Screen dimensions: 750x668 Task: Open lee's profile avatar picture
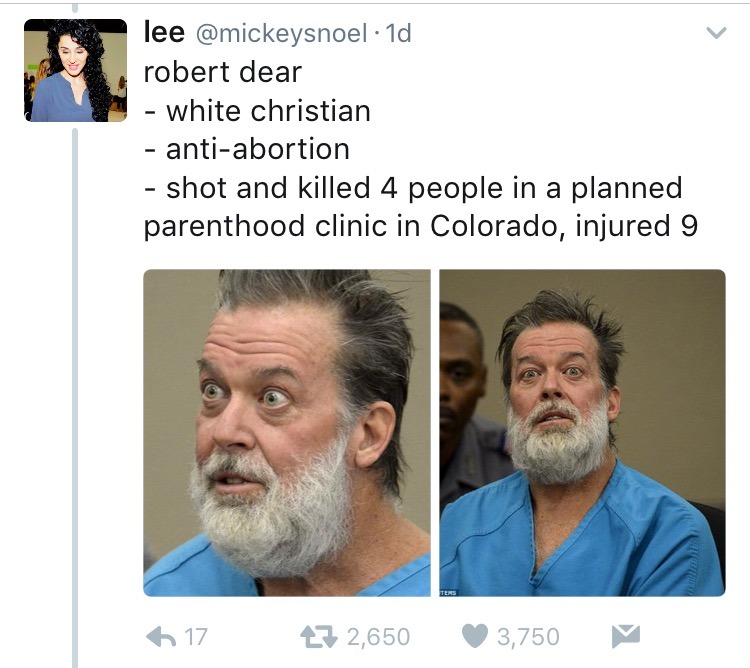click(x=76, y=70)
